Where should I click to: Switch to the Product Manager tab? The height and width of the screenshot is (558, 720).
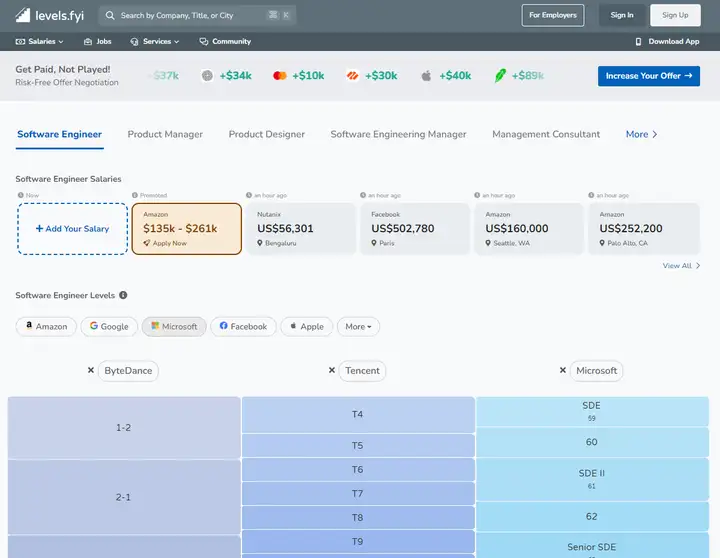(165, 134)
